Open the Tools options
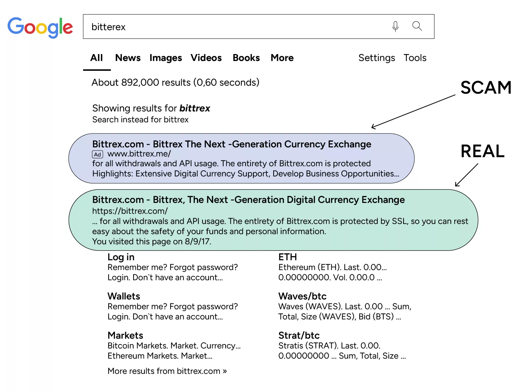Image resolution: width=532 pixels, height=392 pixels. tap(415, 58)
